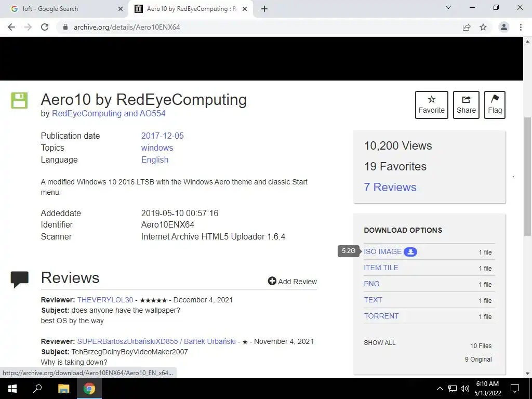Viewport: 532px width, 399px height.
Task: Jump to the 7 Reviews link
Action: (390, 187)
